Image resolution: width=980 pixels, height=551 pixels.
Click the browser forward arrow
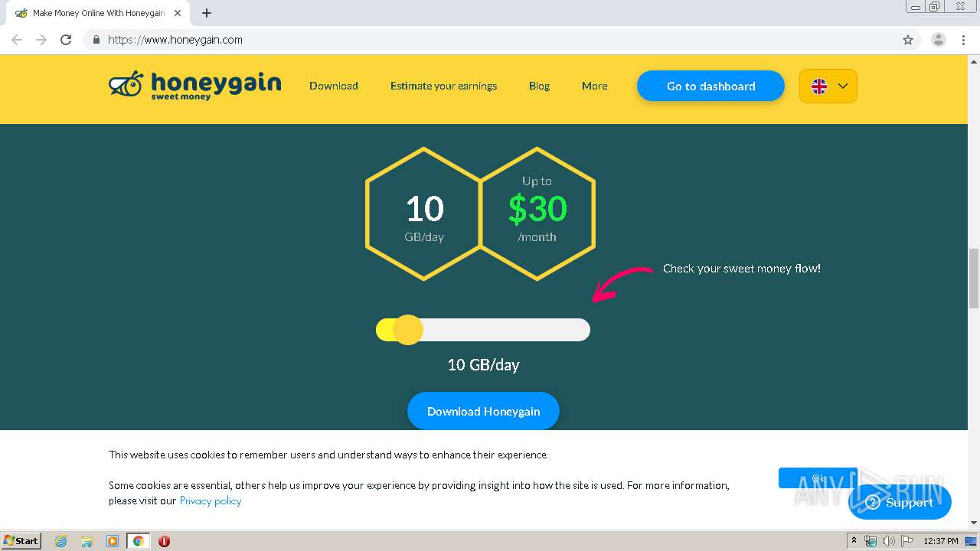coord(41,40)
